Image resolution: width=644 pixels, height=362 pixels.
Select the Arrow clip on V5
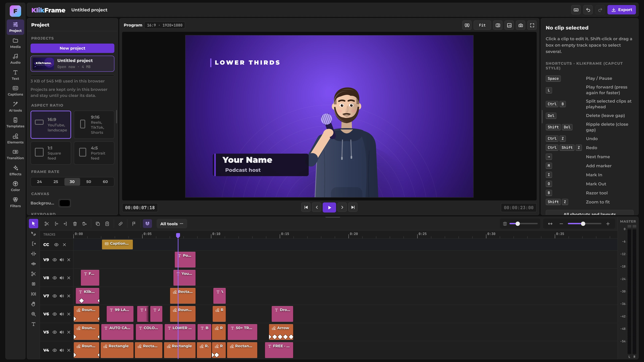281,332
